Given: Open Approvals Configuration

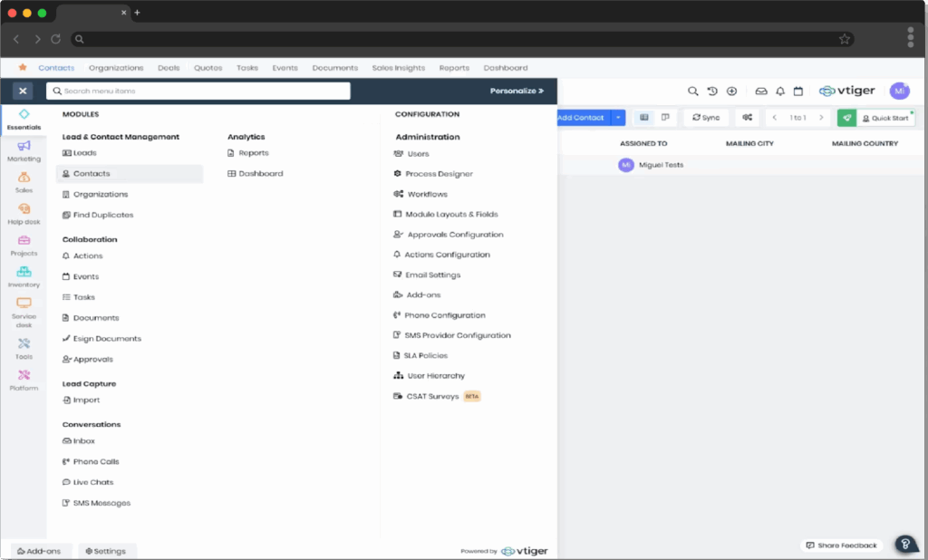Looking at the screenshot, I should (449, 235).
